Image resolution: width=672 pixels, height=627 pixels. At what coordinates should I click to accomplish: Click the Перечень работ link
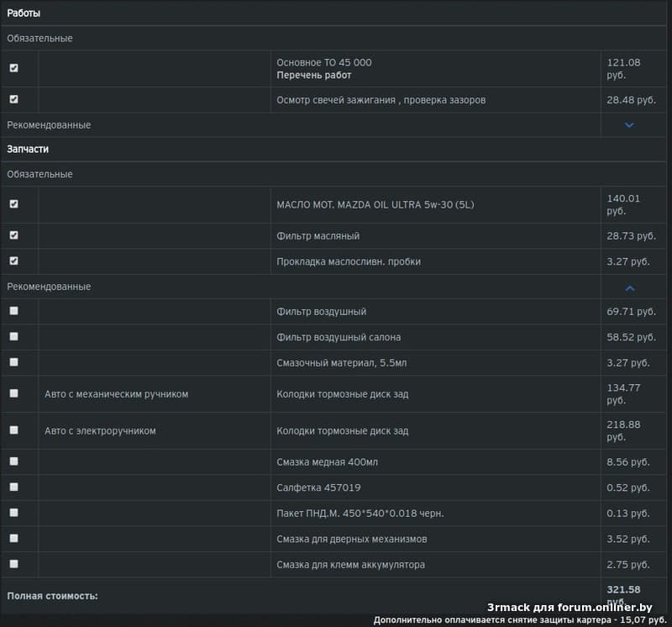(314, 76)
